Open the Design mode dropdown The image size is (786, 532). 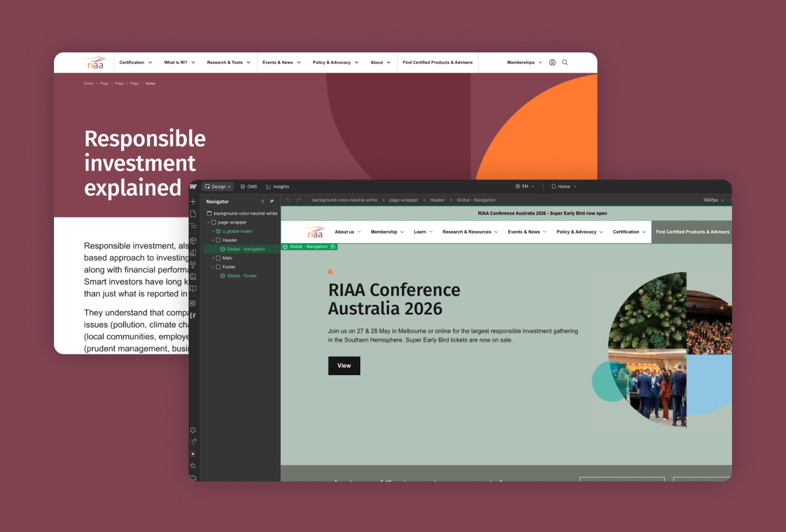(218, 187)
